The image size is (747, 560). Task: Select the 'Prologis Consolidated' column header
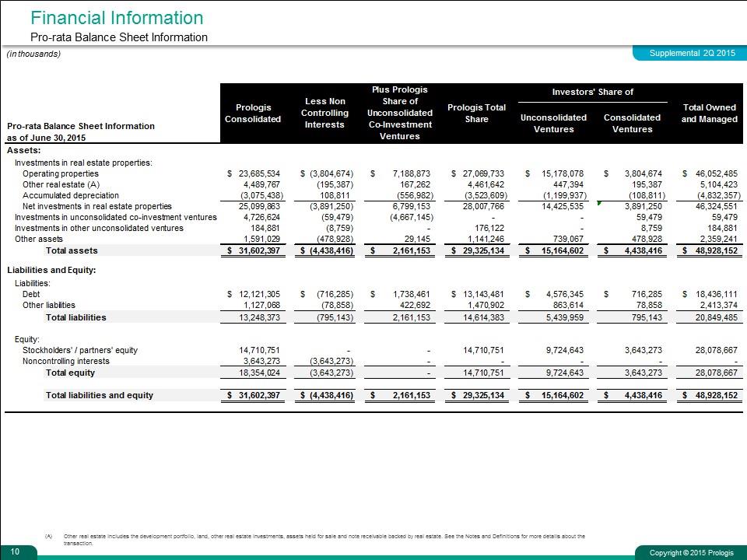[x=253, y=114]
